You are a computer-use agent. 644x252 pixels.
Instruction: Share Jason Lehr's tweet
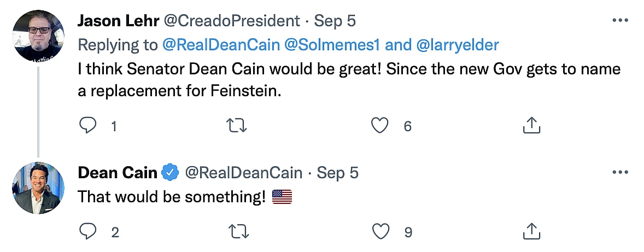tap(531, 126)
